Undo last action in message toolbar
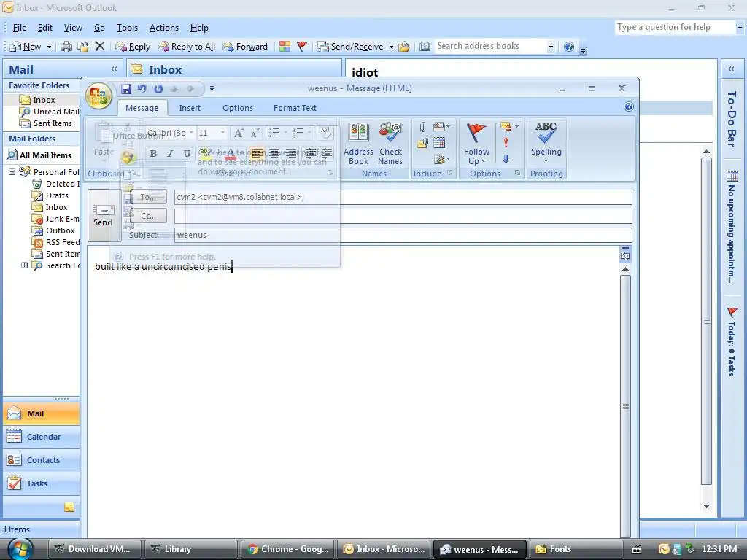The height and width of the screenshot is (560, 747). point(142,88)
